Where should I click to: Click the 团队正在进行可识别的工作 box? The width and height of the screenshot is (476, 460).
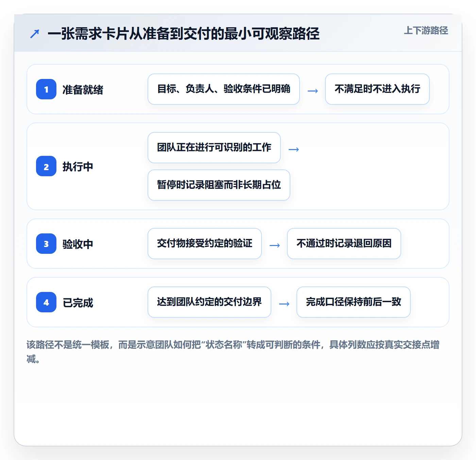(x=214, y=148)
